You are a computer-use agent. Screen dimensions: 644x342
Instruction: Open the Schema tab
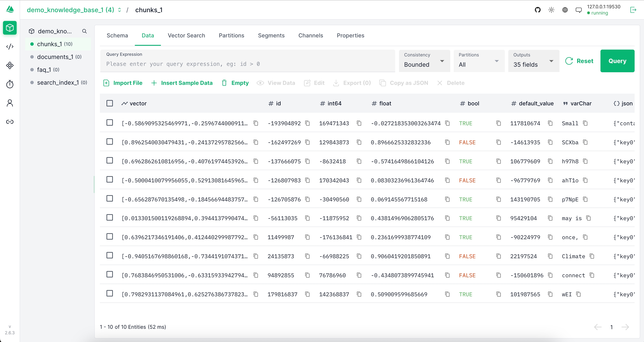[x=117, y=35]
